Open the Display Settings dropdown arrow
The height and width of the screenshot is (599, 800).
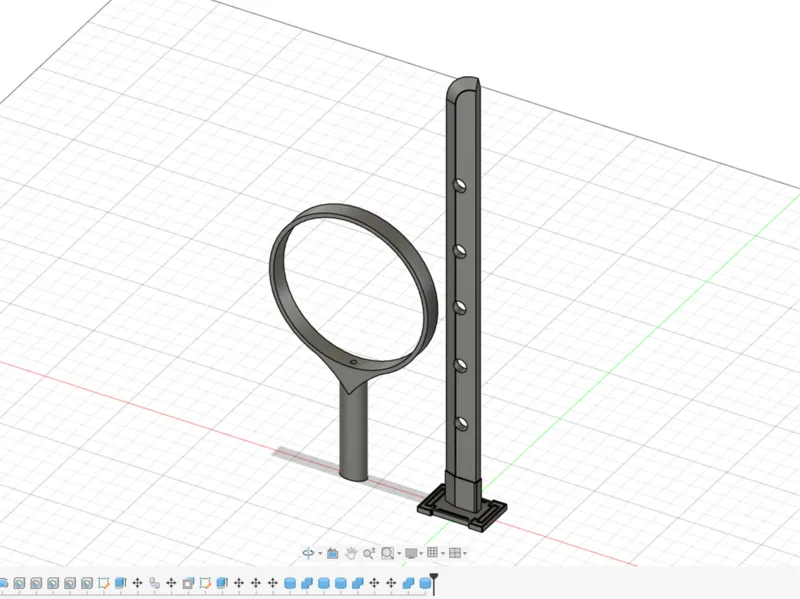(x=421, y=554)
